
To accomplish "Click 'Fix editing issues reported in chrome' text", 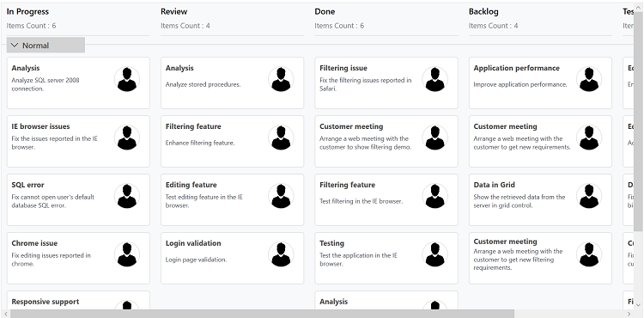I will (x=52, y=260).
